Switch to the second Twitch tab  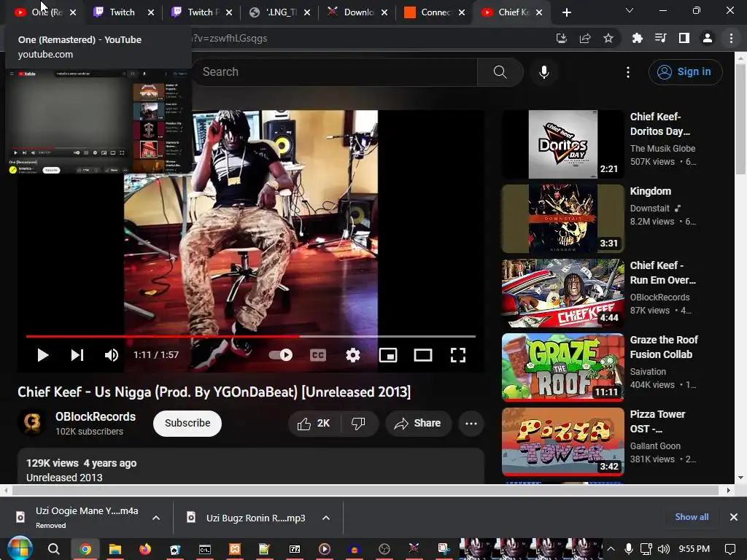[x=201, y=12]
